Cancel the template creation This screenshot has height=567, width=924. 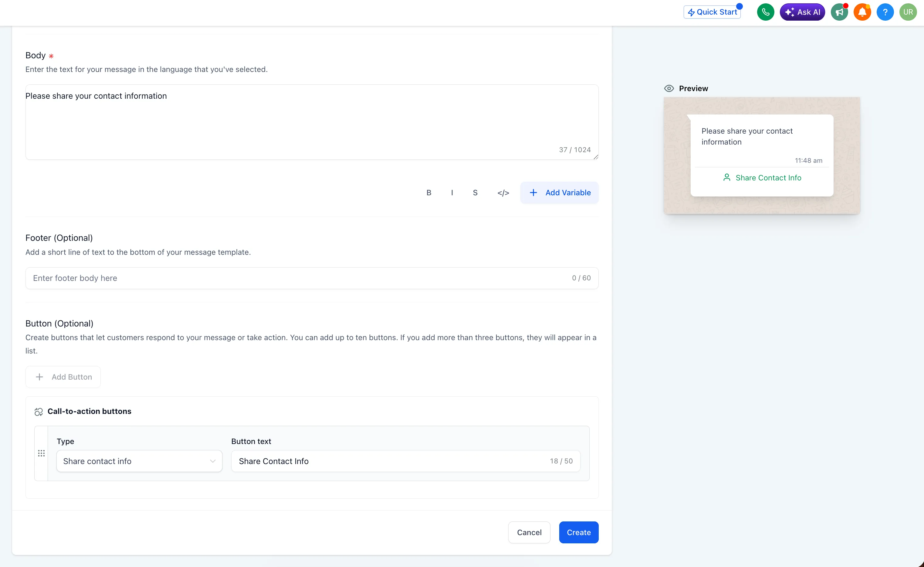click(529, 532)
